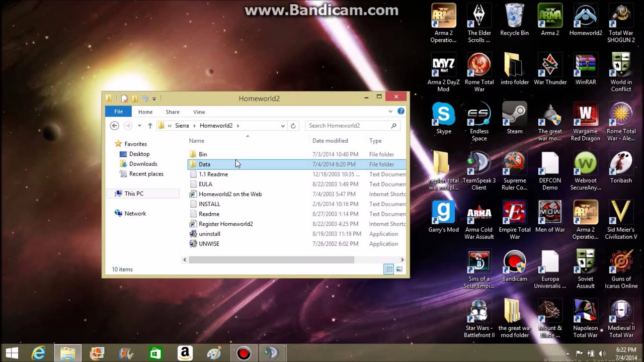
Task: Switch to the View ribbon tab
Action: (x=199, y=112)
